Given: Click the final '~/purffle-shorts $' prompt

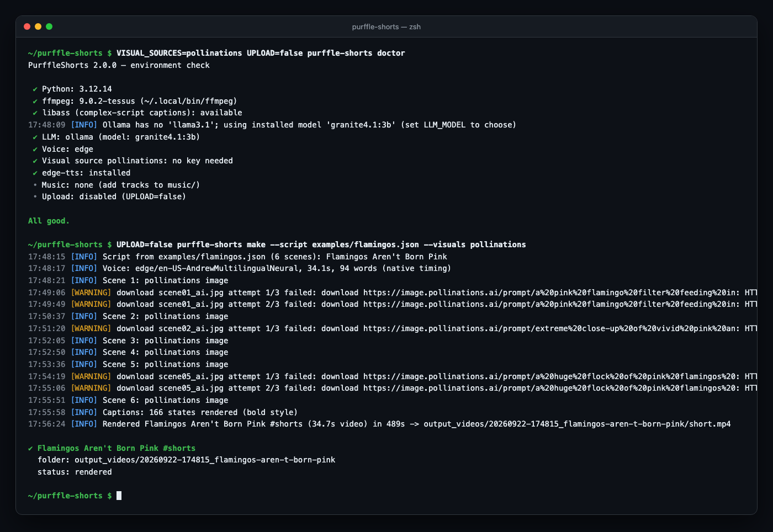Looking at the screenshot, I should coord(70,496).
